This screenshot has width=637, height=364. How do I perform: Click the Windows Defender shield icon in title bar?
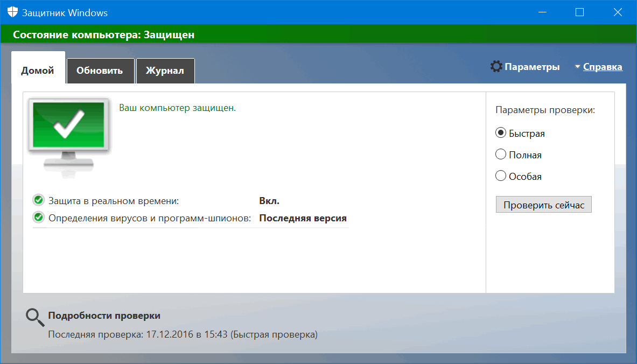pos(12,12)
